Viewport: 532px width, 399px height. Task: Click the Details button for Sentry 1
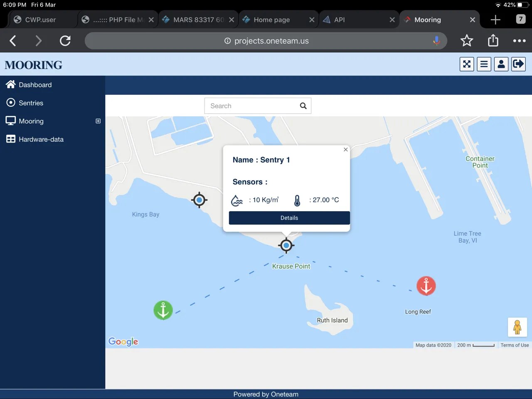point(289,218)
